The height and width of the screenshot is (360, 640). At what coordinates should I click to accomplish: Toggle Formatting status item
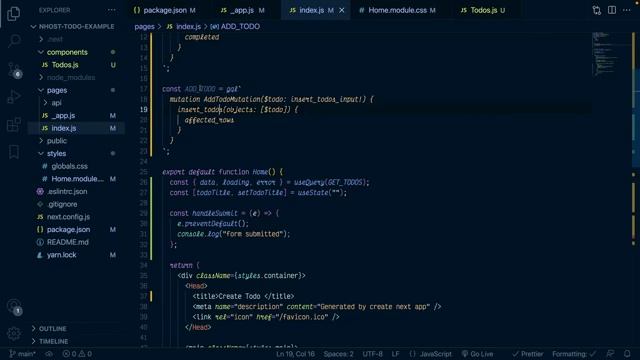click(x=574, y=354)
